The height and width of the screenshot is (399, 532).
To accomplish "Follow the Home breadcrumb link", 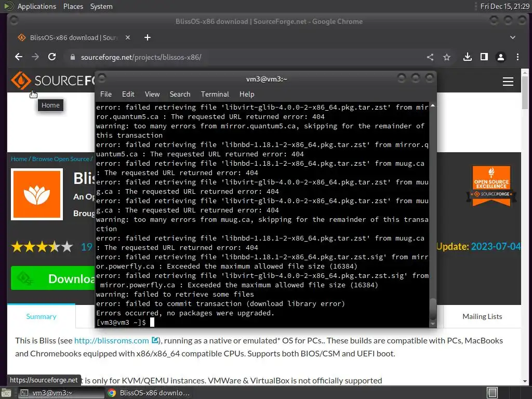I will 19,159.
